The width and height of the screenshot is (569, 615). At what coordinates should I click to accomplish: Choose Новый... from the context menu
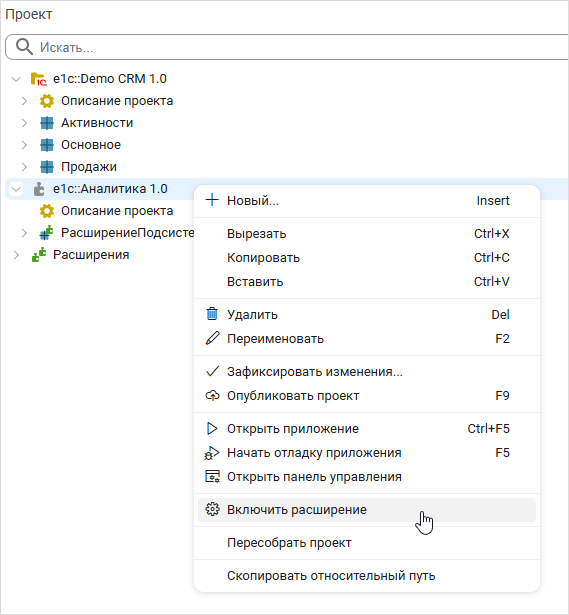(367, 200)
